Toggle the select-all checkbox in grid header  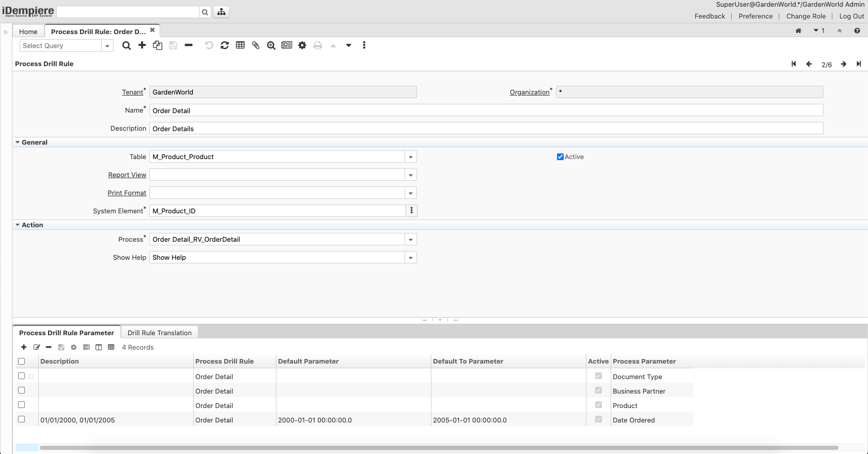click(x=22, y=362)
